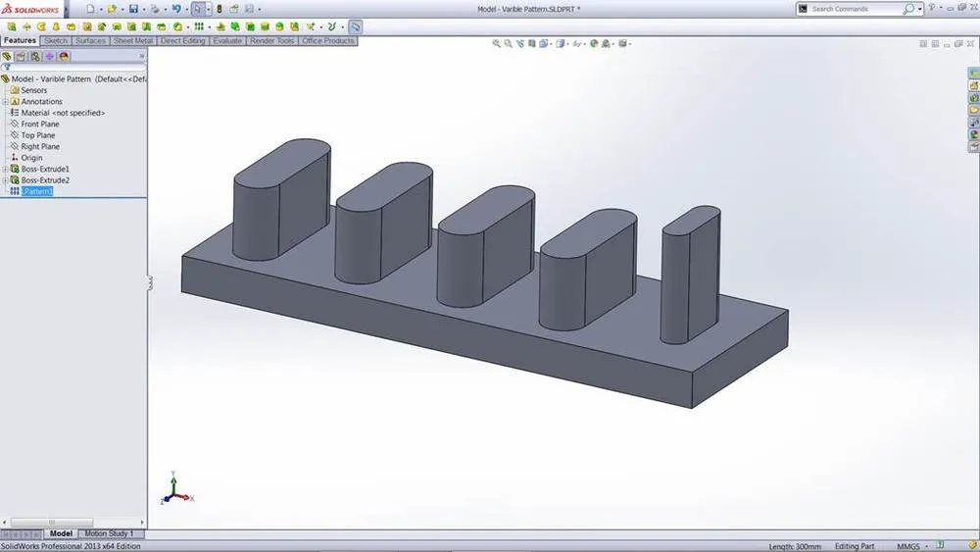Click the Undo icon

click(176, 9)
